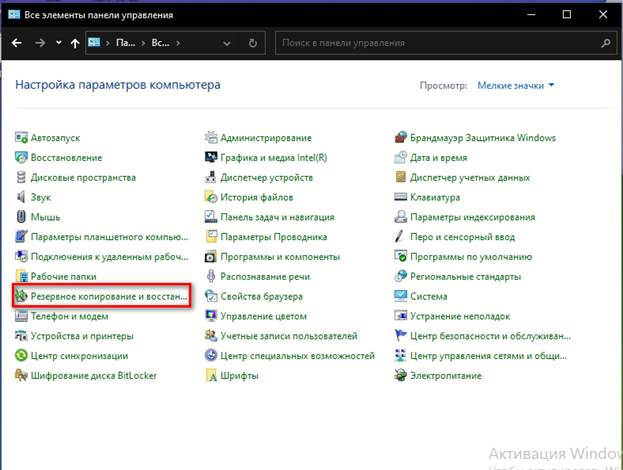
Task: Click the Клавиатура keyboard icon
Action: 400,197
